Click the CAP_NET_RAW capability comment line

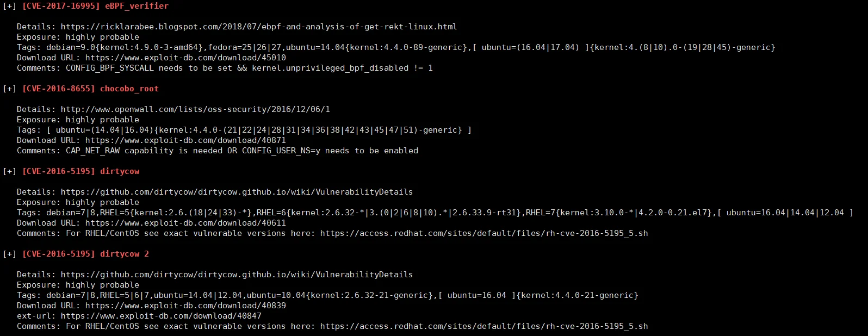pyautogui.click(x=218, y=151)
